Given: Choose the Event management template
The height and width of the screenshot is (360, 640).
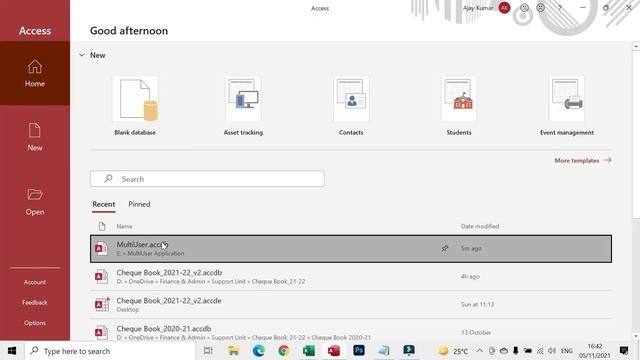Looking at the screenshot, I should tap(567, 106).
